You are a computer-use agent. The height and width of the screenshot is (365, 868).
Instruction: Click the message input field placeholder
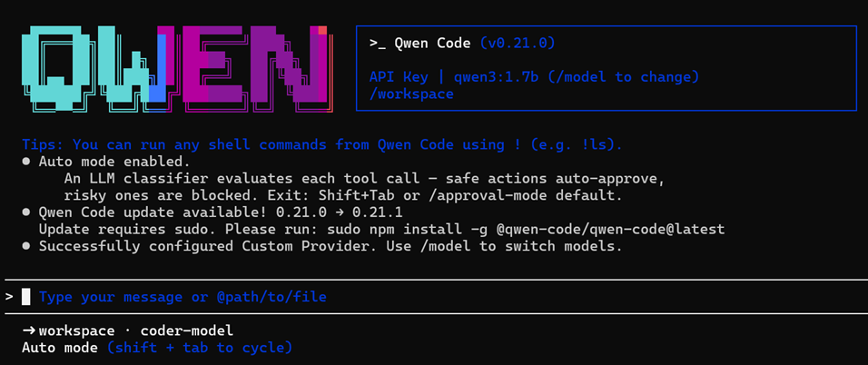click(182, 298)
